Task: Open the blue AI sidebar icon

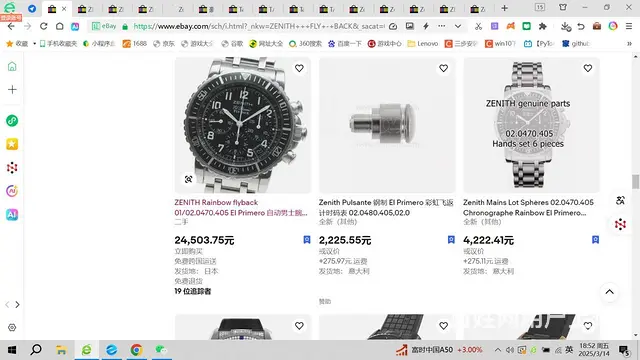Action: pos(12,215)
